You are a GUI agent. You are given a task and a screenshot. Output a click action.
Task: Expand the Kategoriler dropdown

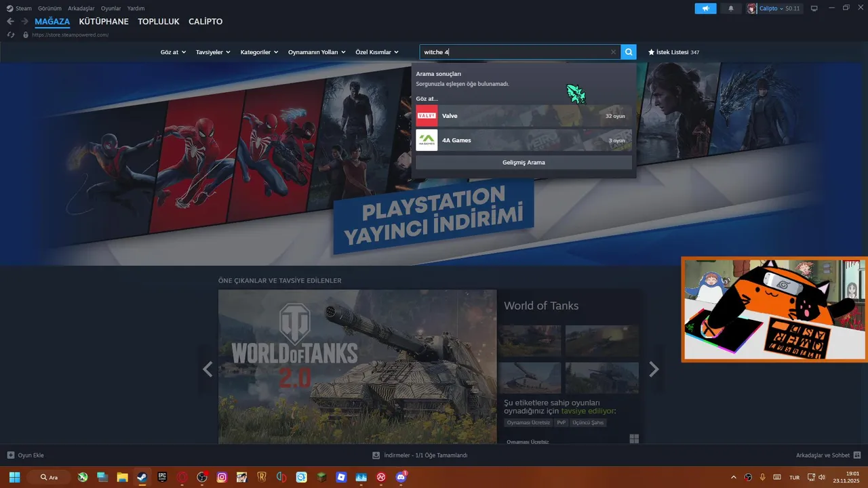[x=259, y=52]
